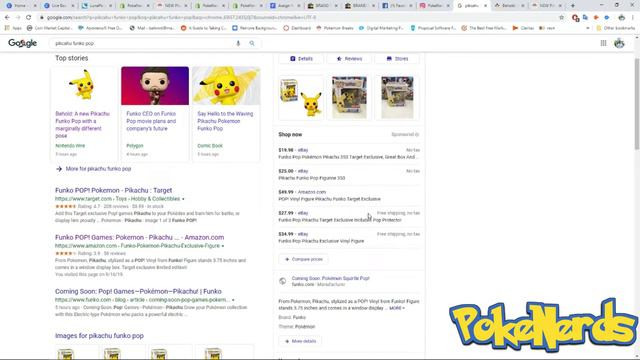Open the dropdown arrow beside the target.com URL
Screen dimensions: 640x360
(183, 199)
